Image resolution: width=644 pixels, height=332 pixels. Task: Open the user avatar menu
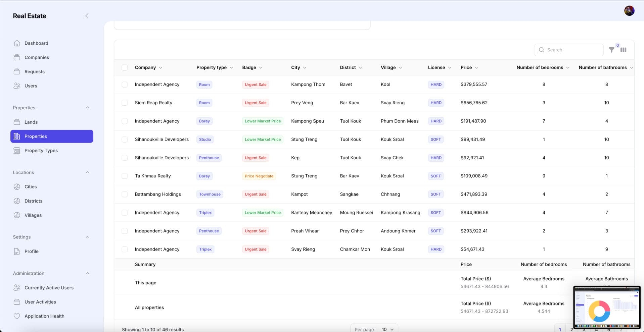click(629, 11)
